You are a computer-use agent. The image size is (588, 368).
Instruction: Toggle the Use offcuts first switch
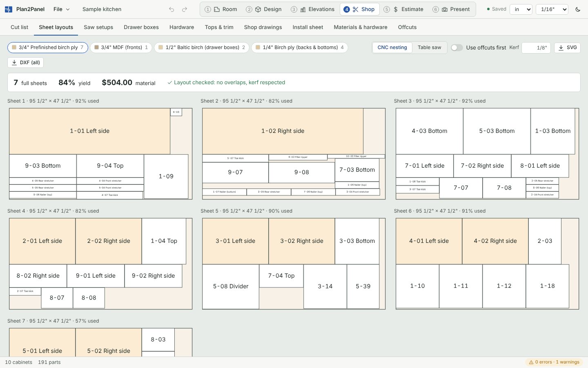[457, 47]
